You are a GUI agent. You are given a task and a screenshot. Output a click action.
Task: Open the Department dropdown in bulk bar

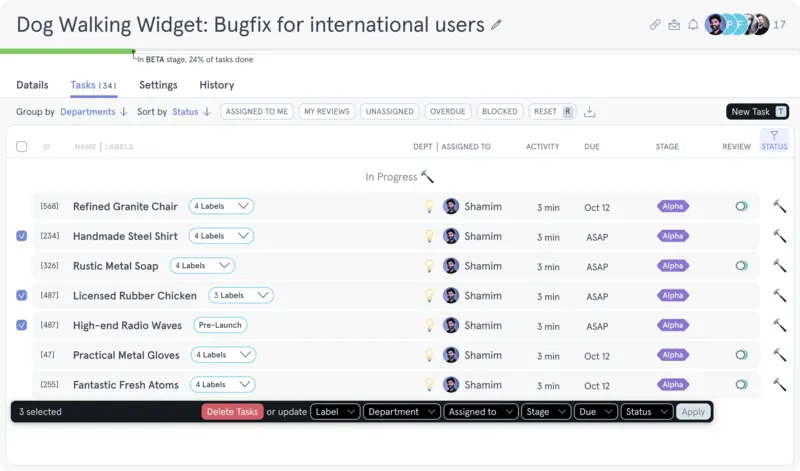coord(402,412)
